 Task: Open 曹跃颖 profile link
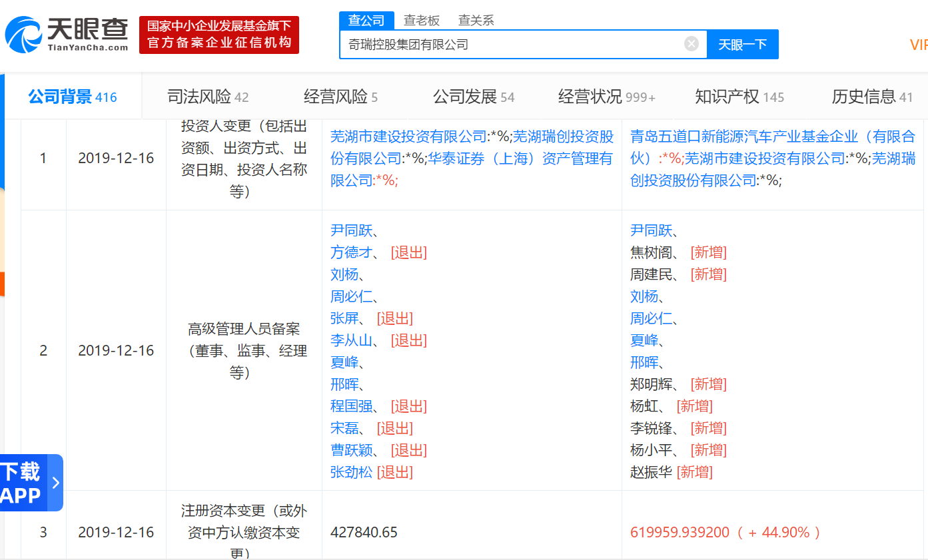click(352, 451)
